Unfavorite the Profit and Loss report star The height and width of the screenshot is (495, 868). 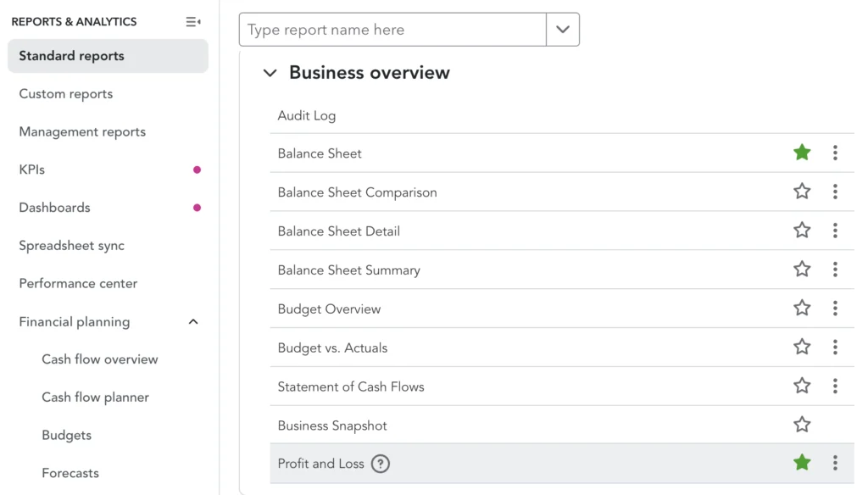click(x=802, y=462)
